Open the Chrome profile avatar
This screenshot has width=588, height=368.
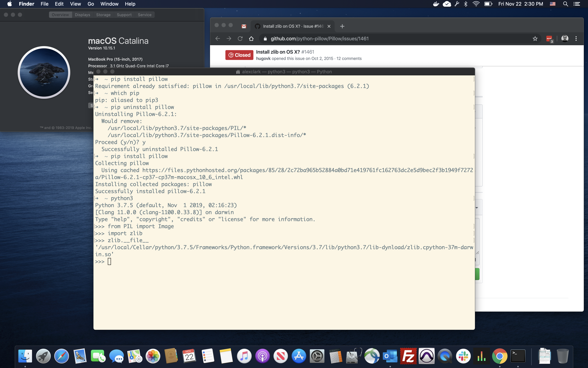(565, 39)
